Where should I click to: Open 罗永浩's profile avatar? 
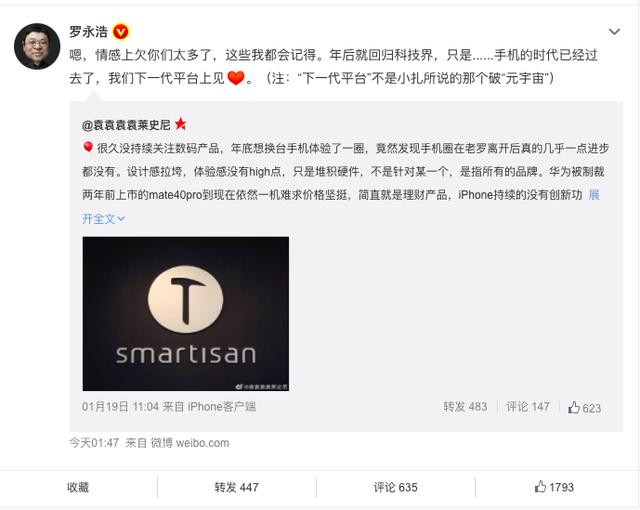click(x=37, y=46)
